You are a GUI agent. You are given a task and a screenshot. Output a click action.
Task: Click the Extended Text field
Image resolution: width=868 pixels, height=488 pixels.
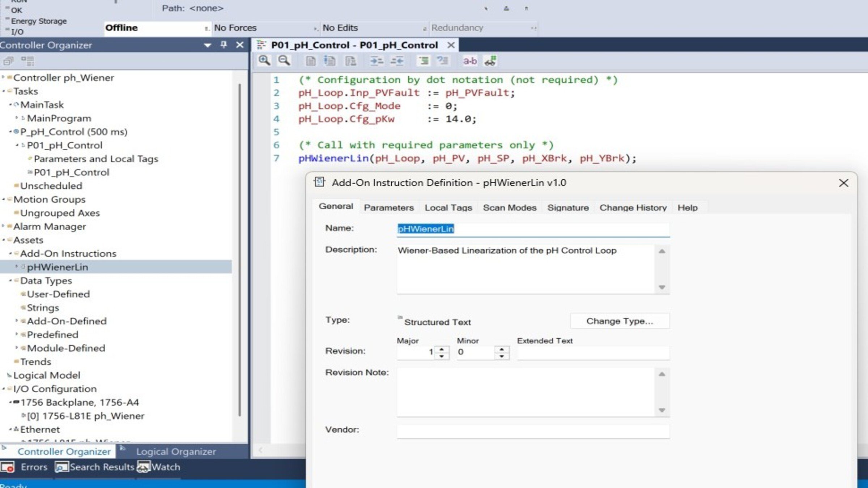tap(593, 352)
